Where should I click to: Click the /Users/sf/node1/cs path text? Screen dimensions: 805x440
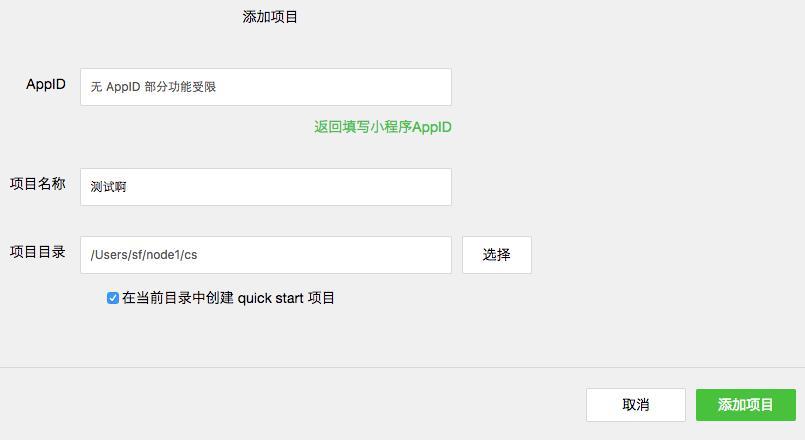coord(144,255)
